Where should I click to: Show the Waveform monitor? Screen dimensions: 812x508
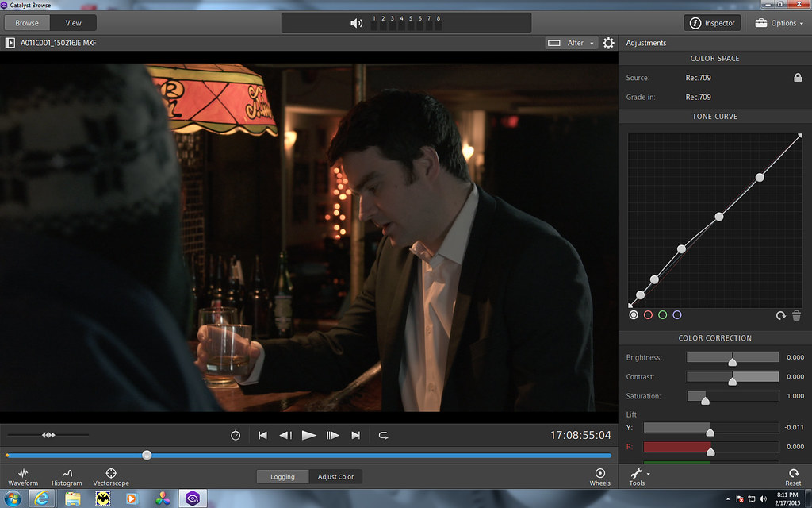[23, 477]
